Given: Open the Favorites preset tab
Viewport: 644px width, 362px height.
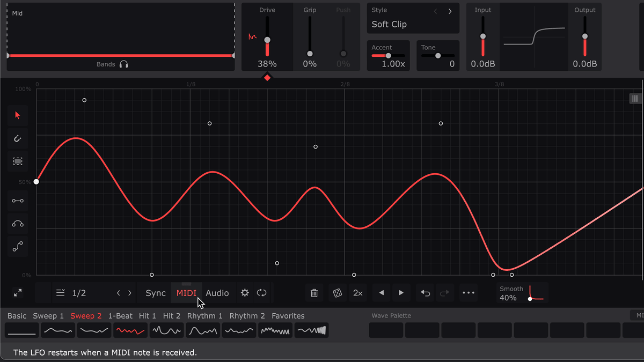Looking at the screenshot, I should click(x=288, y=316).
